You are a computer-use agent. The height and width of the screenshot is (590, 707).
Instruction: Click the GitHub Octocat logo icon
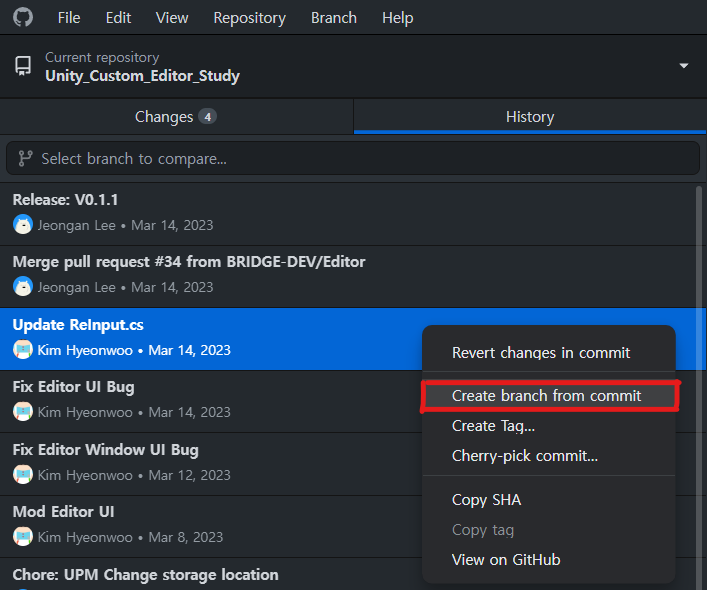pyautogui.click(x=23, y=18)
